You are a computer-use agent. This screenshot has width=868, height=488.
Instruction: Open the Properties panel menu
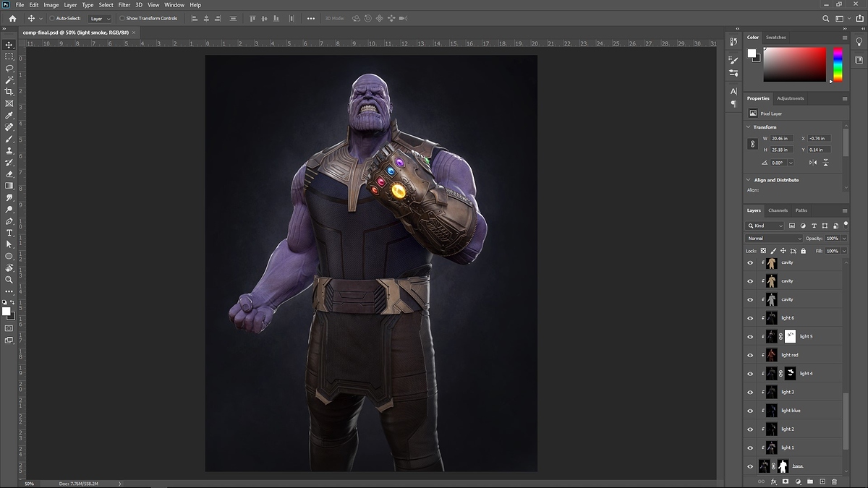844,98
